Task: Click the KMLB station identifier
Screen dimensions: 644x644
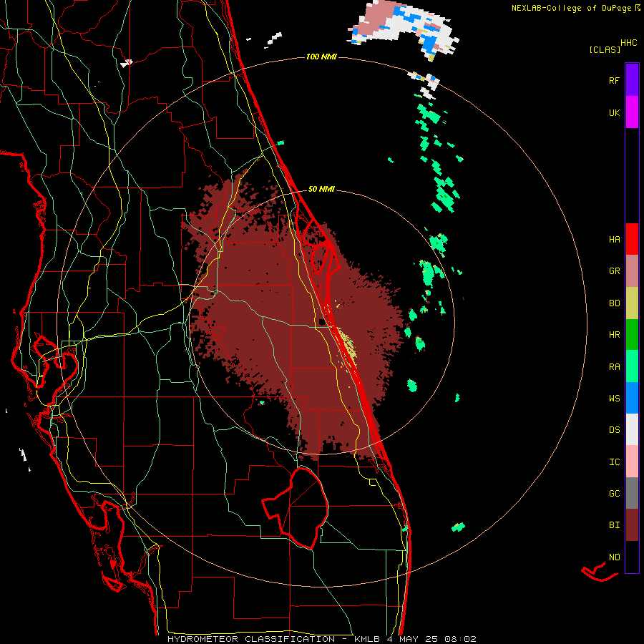Action: tap(368, 639)
